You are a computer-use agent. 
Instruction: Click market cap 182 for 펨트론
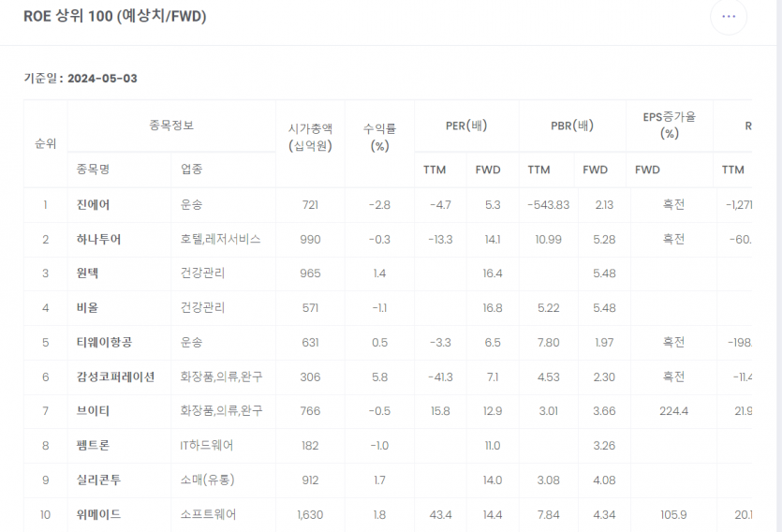310,445
